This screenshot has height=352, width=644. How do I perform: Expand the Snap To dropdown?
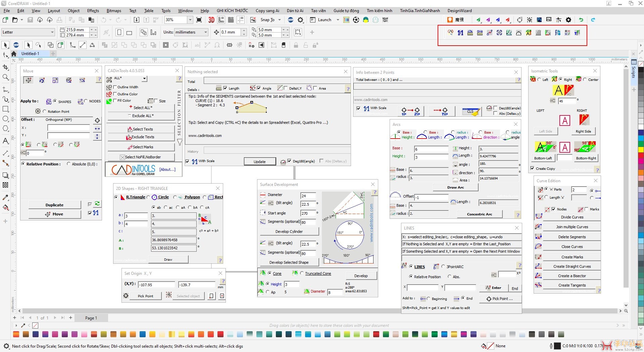point(279,20)
